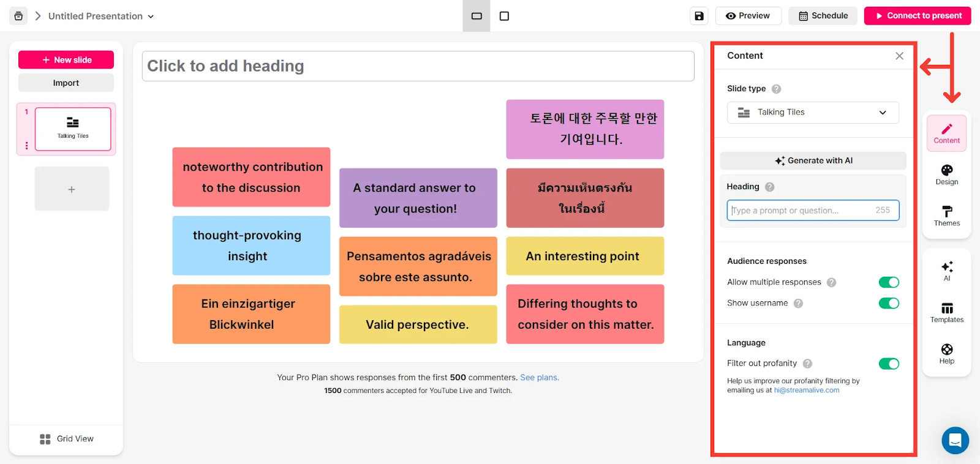Open the Help panel

[946, 354]
